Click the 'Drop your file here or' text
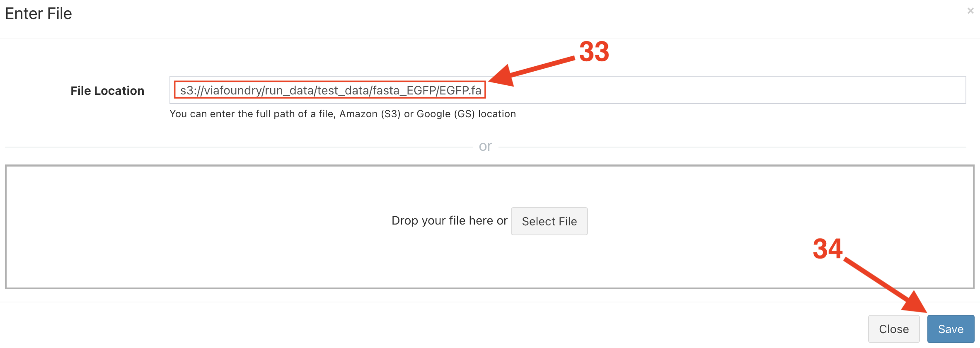The height and width of the screenshot is (348, 980). point(449,221)
